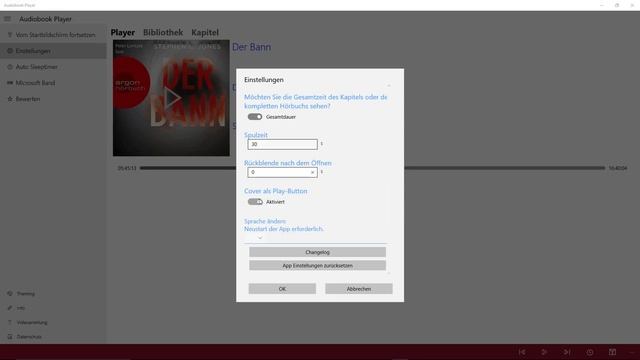This screenshot has height=360, width=640.
Task: Open the Theming entry in the sidebar
Action: point(53,293)
